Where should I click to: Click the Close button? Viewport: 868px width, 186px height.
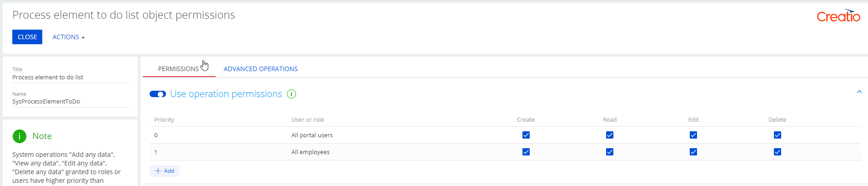[27, 37]
